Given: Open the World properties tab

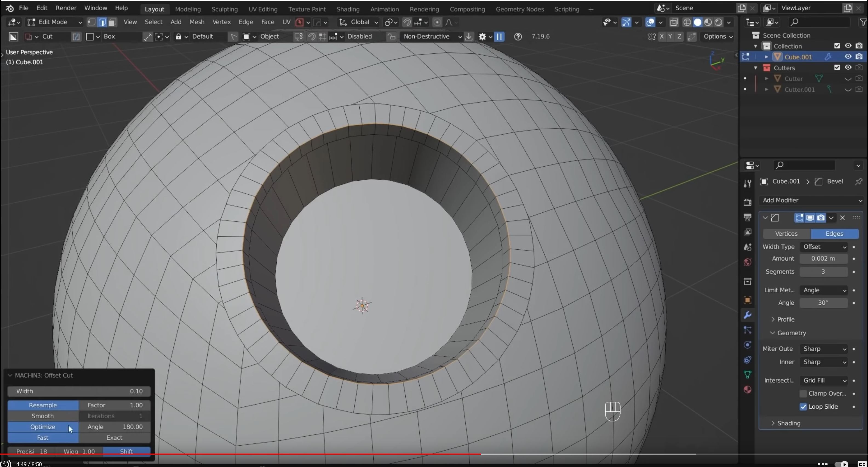Looking at the screenshot, I should click(747, 262).
